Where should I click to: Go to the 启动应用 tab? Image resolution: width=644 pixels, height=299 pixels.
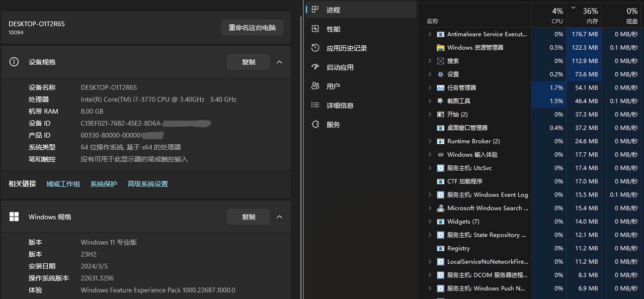pos(361,67)
